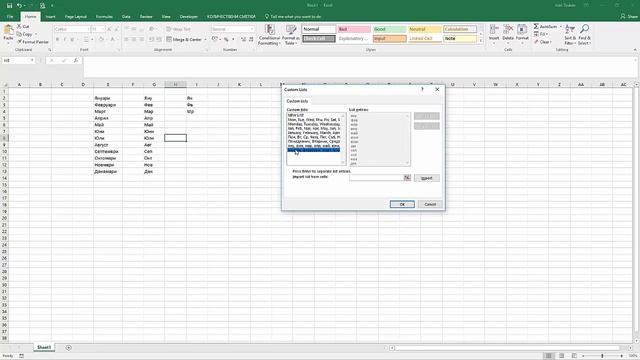This screenshot has height=360, width=640.
Task: Apply the Input cell style
Action: [389, 39]
